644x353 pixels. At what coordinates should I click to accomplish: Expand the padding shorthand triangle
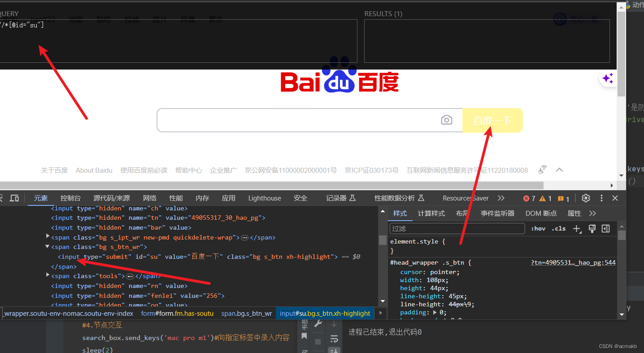click(x=435, y=312)
